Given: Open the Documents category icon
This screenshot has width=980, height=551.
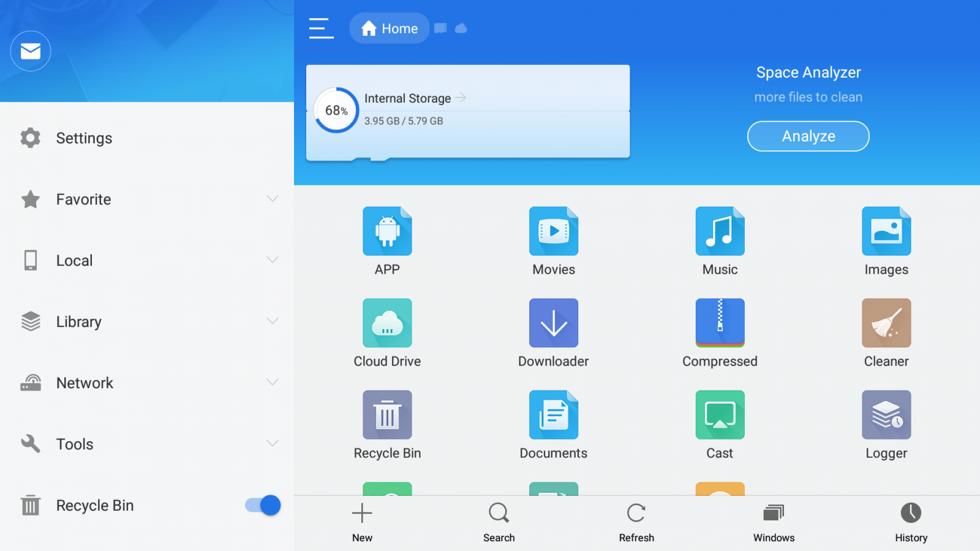Looking at the screenshot, I should pyautogui.click(x=554, y=414).
